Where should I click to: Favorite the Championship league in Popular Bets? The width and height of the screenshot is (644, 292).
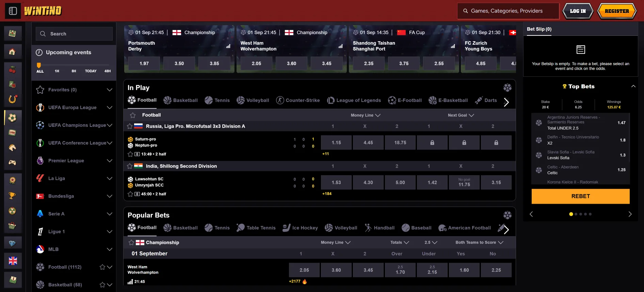[x=131, y=242]
